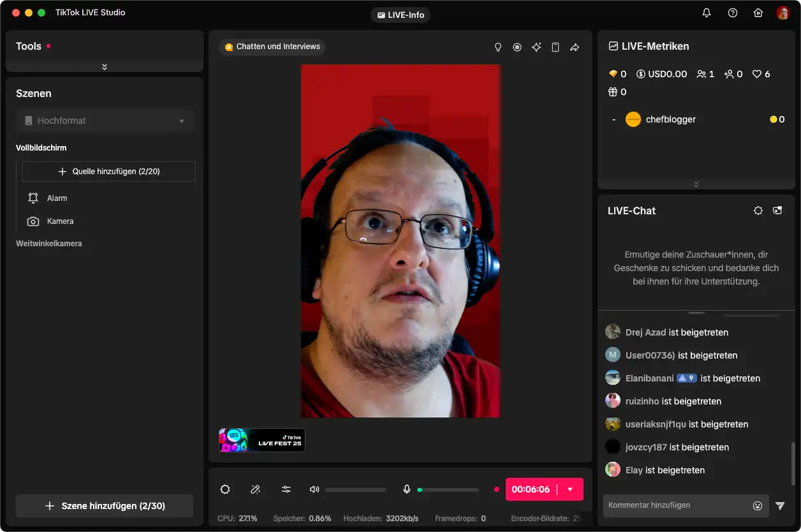801x532 pixels.
Task: Click the lightbulb tips icon above preview
Action: tap(498, 47)
